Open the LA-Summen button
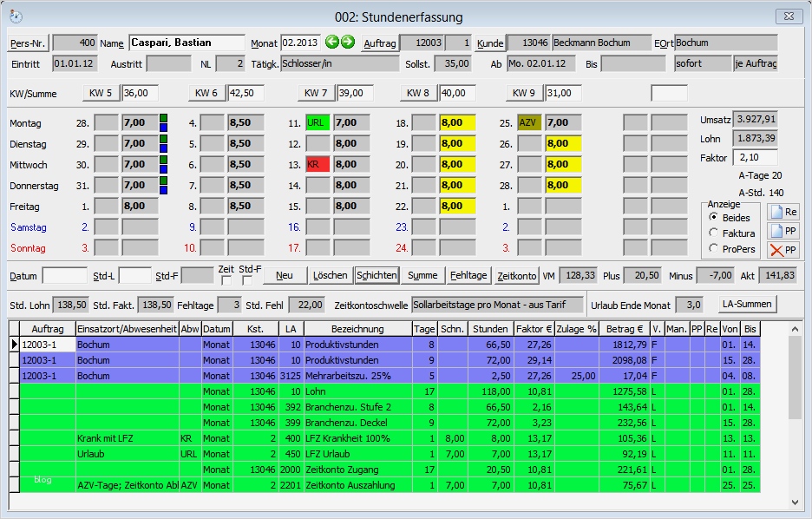The width and height of the screenshot is (812, 519). coord(747,305)
